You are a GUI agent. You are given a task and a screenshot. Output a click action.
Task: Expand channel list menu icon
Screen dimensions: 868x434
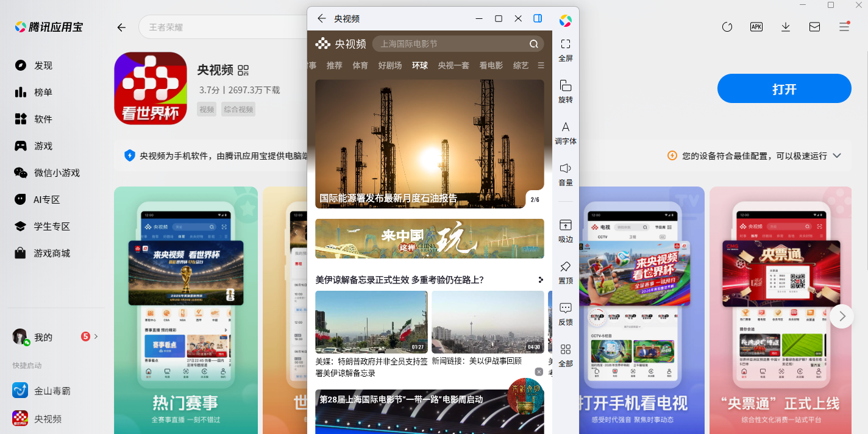click(x=541, y=65)
